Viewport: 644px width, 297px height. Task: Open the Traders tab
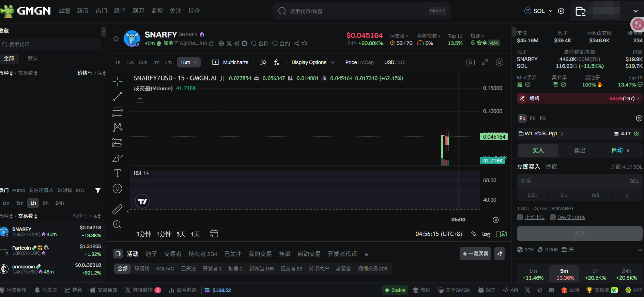[173, 254]
